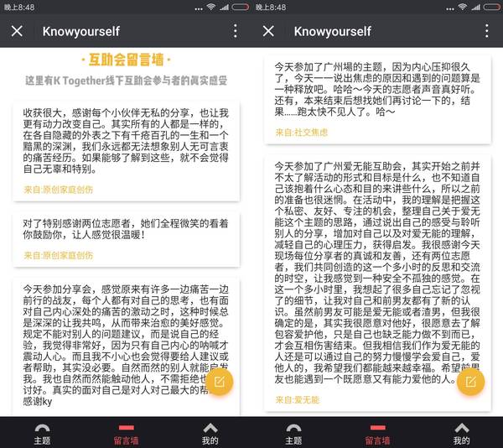Image resolution: width=503 pixels, height=448 pixels.
Task: Open the three-dot menu on left screen
Action: click(236, 31)
